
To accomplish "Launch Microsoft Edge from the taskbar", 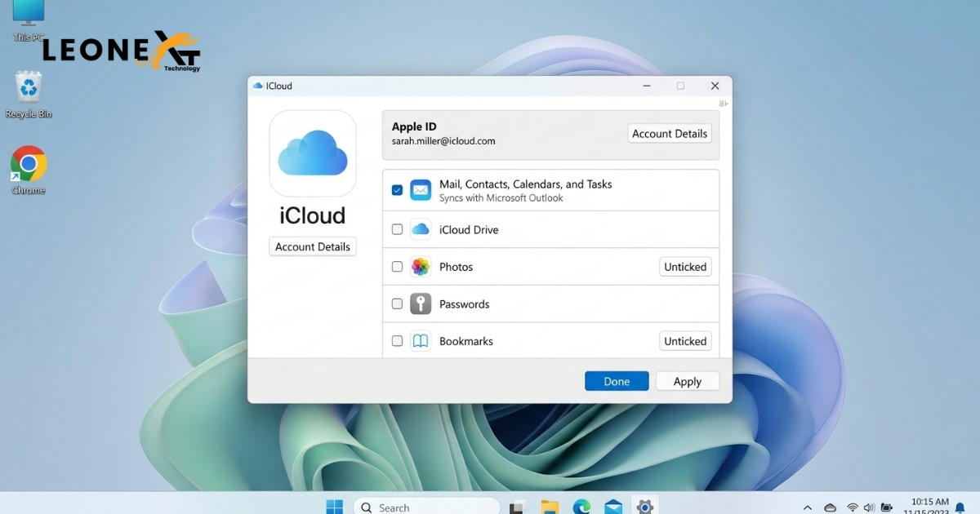I will point(581,507).
